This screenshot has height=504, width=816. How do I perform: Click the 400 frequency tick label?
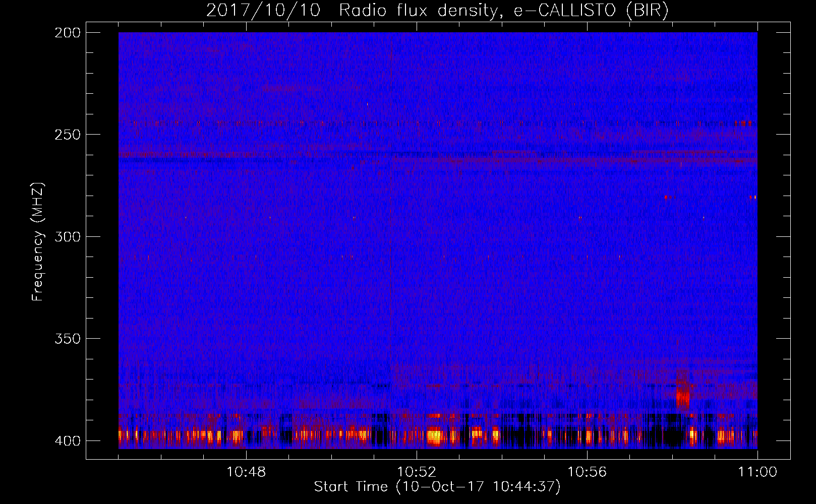pos(68,440)
